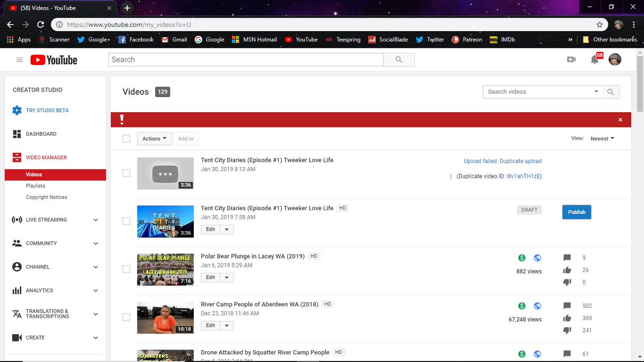Click the YouTube Search input field

click(246, 60)
